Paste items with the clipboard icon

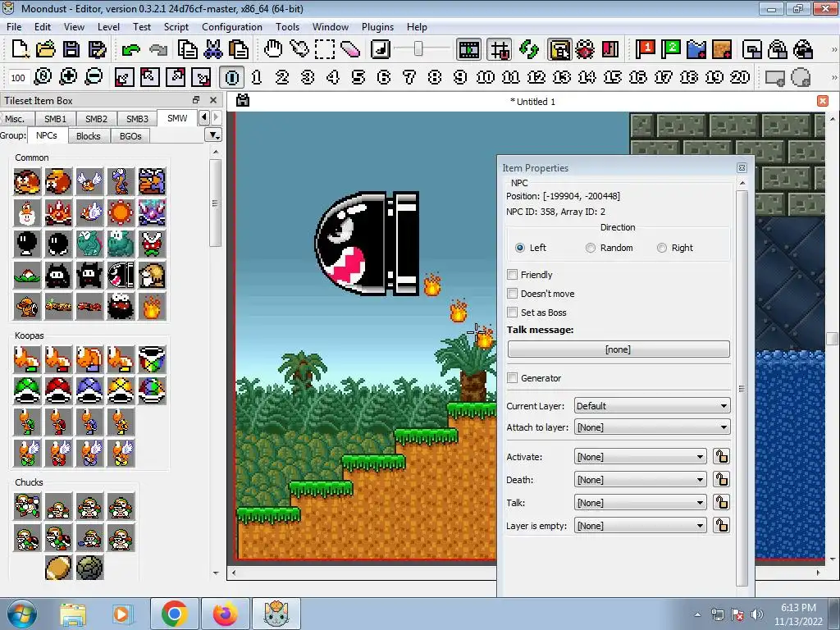(239, 49)
